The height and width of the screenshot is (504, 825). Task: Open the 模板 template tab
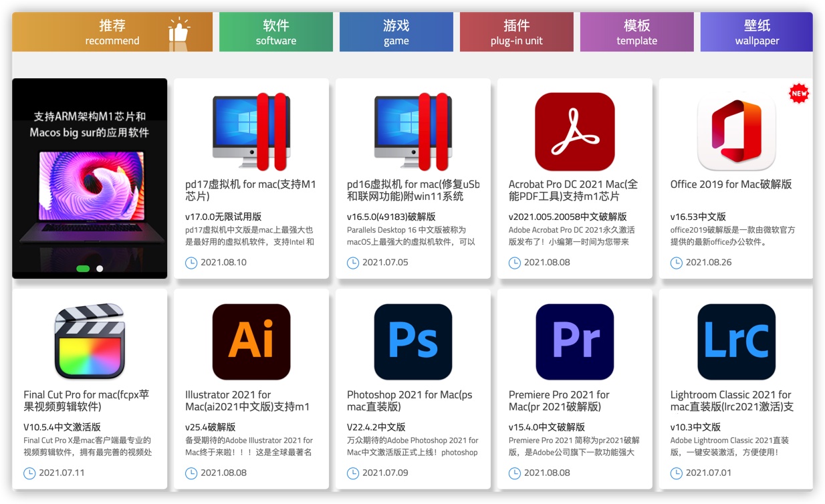[x=637, y=32]
